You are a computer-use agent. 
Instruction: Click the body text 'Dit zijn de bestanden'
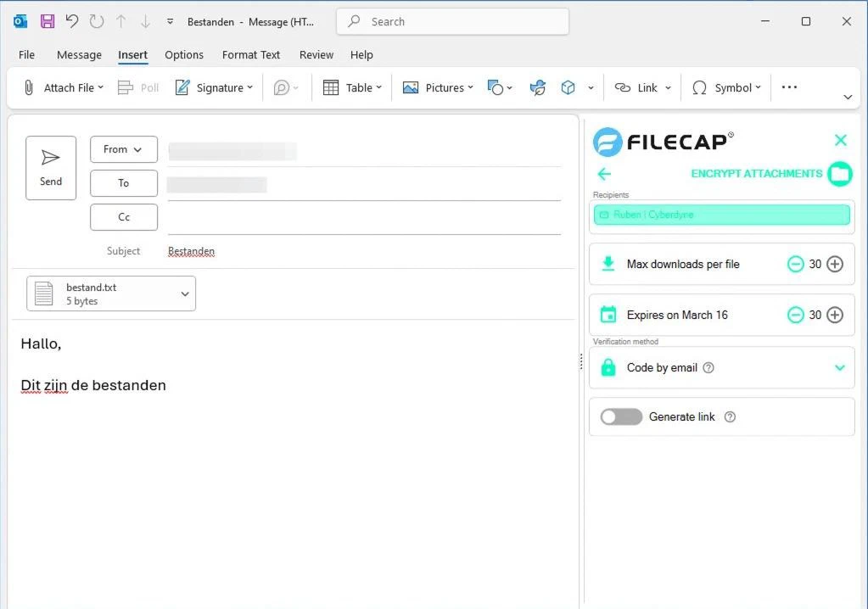pos(93,386)
